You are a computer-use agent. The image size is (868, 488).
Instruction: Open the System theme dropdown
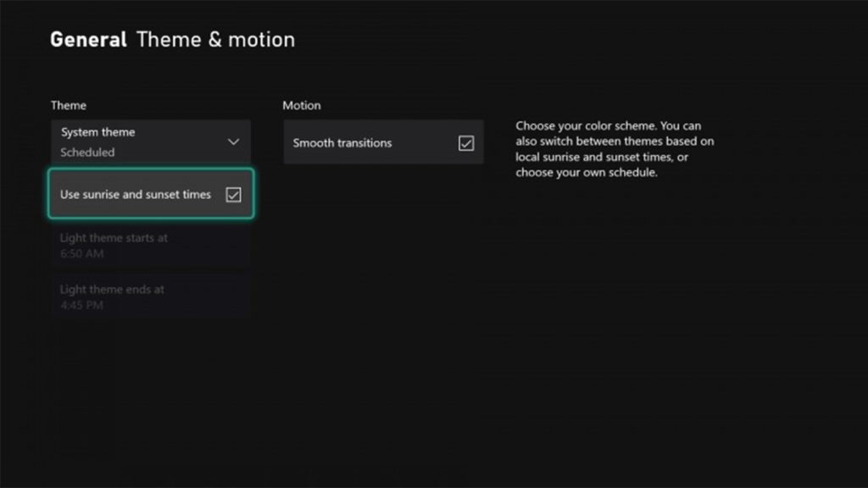click(x=151, y=141)
